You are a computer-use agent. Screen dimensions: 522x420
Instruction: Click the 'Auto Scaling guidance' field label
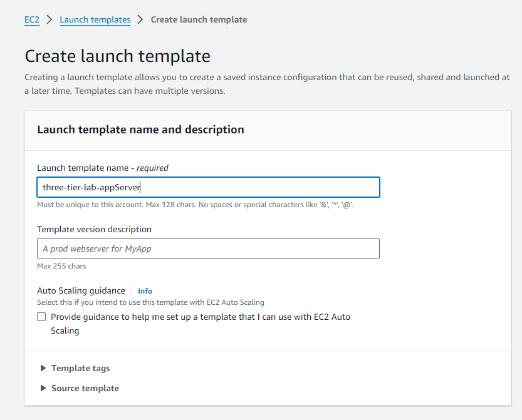[x=81, y=290]
